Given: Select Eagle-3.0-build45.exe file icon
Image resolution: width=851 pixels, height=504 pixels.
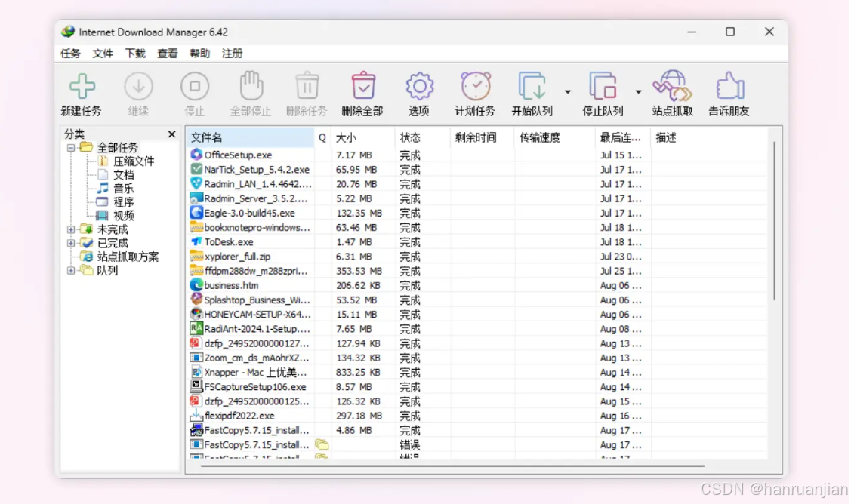Looking at the screenshot, I should [x=196, y=213].
